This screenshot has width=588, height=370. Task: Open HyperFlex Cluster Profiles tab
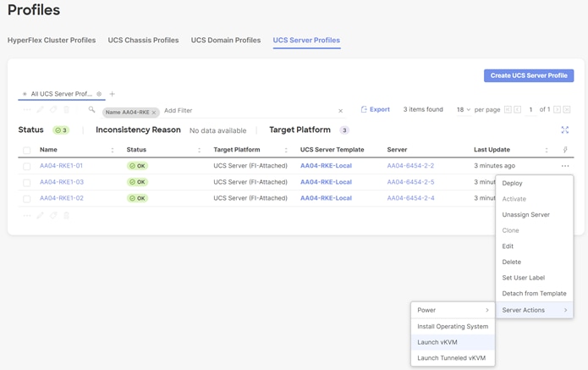tap(52, 40)
